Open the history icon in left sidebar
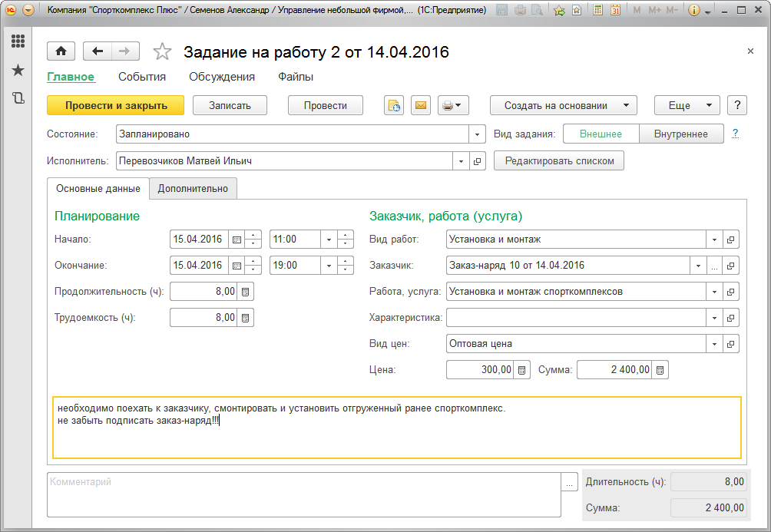The image size is (771, 532). (18, 97)
